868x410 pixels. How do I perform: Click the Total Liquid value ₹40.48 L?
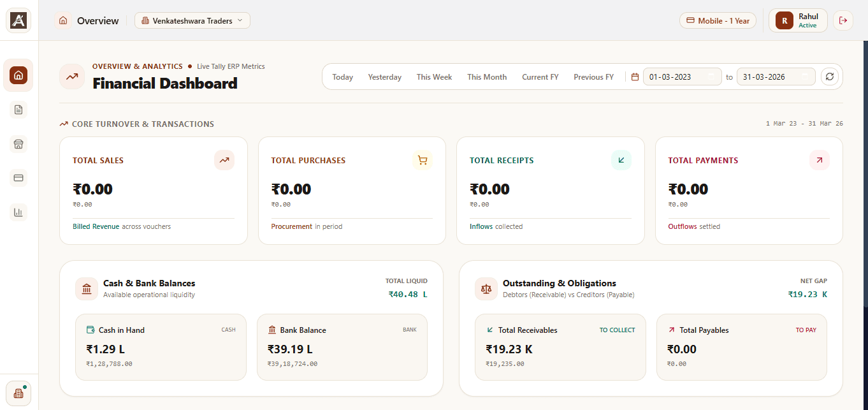(x=408, y=295)
